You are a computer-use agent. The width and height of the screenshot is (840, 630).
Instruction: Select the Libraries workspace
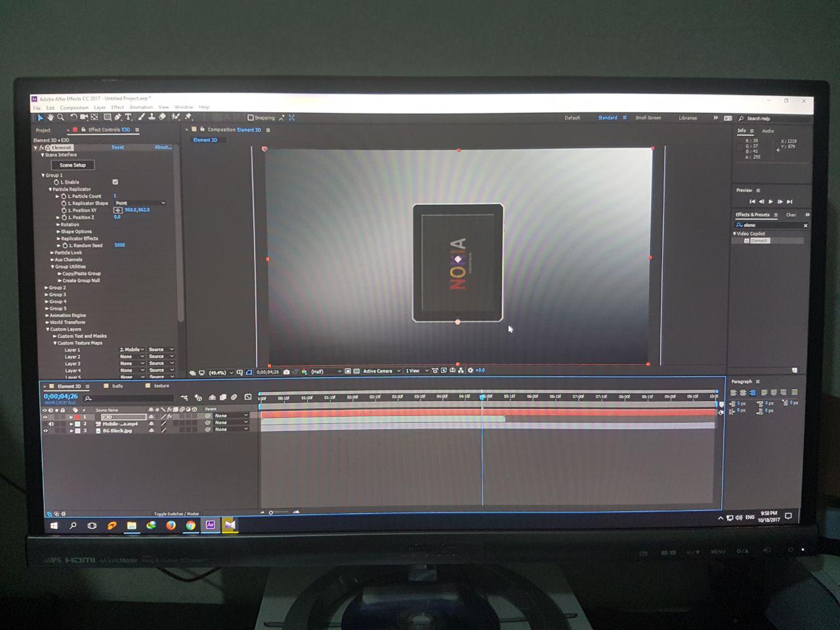point(688,118)
